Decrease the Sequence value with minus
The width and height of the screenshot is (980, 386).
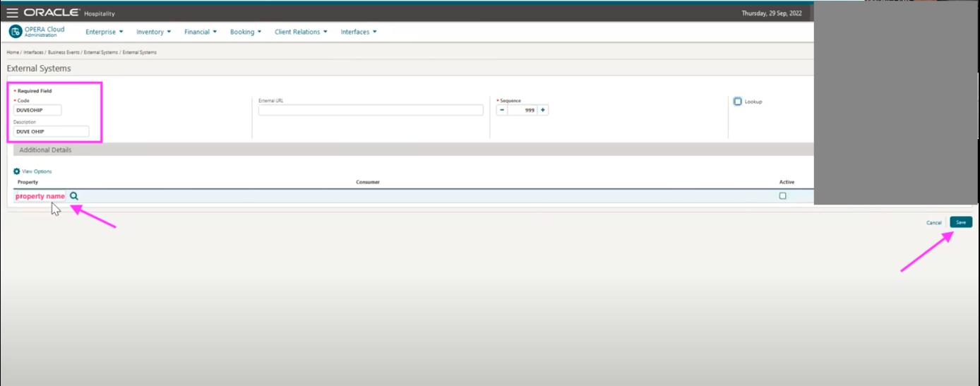[x=502, y=110]
